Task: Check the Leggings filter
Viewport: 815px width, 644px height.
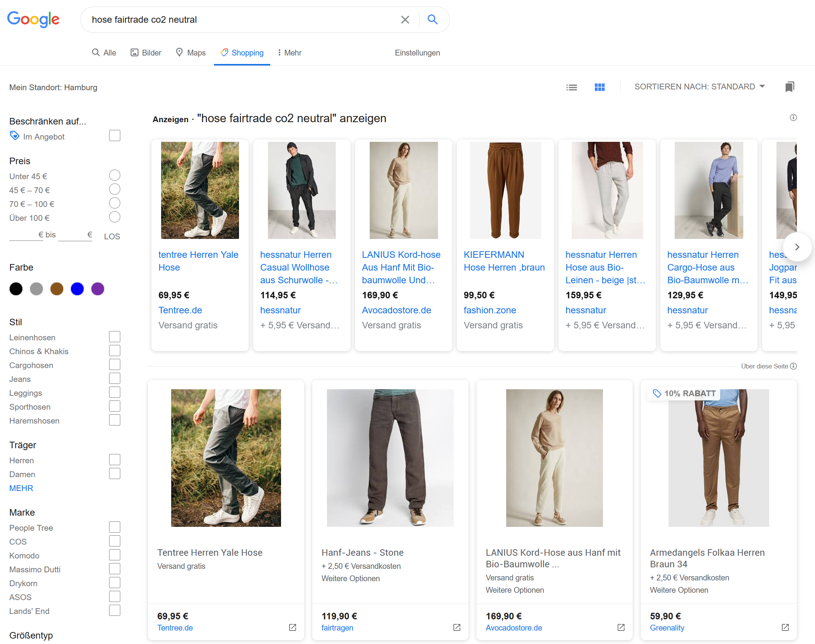Action: click(115, 392)
